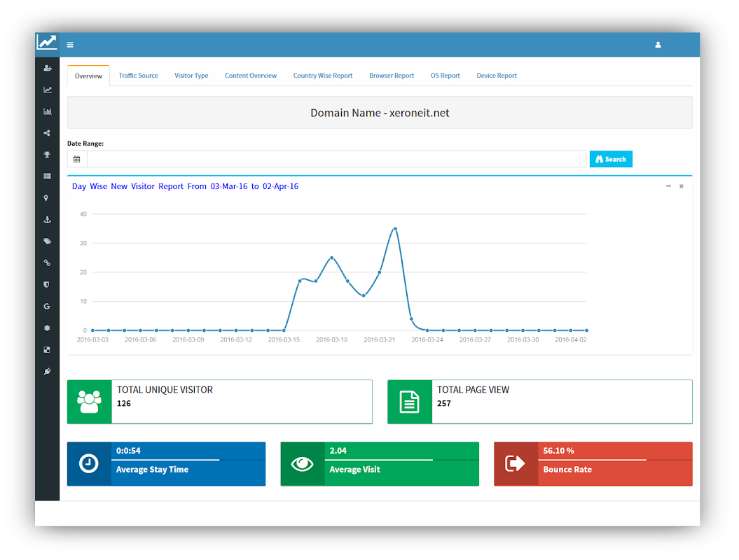Click the add user sidebar icon
The image size is (739, 560).
pos(47,69)
